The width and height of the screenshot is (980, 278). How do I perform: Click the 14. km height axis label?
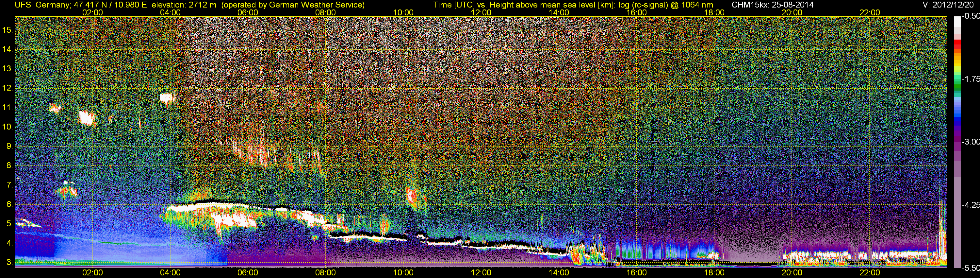coord(8,49)
